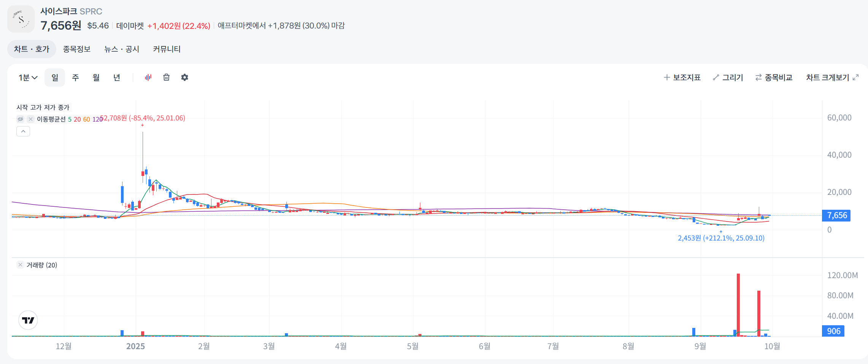
Task: Open the candlestick chart type icon
Action: pos(148,78)
